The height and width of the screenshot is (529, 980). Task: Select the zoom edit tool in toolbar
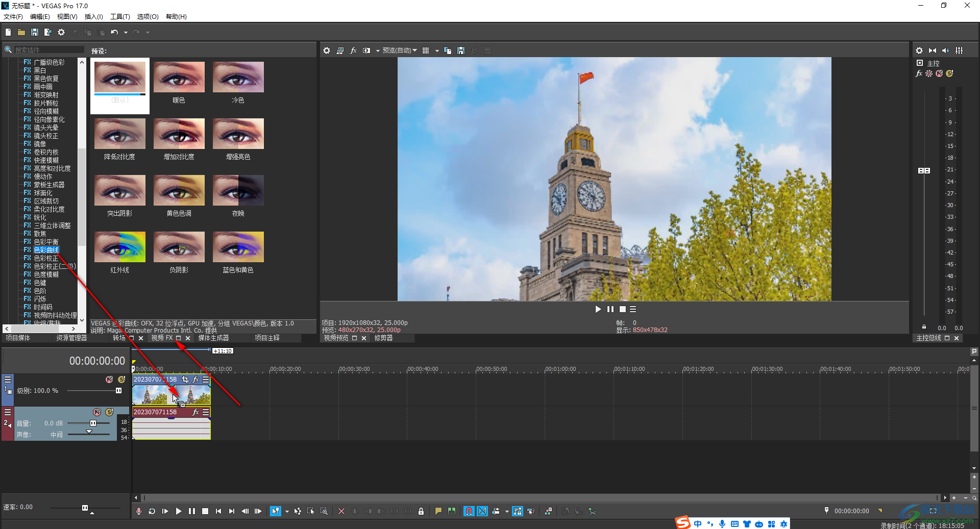(324, 511)
